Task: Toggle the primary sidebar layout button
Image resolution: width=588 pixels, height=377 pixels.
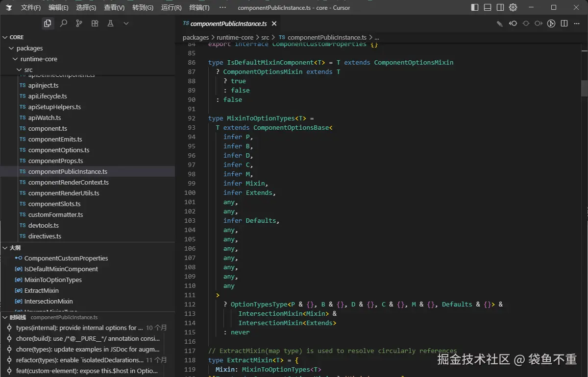Action: [475, 7]
